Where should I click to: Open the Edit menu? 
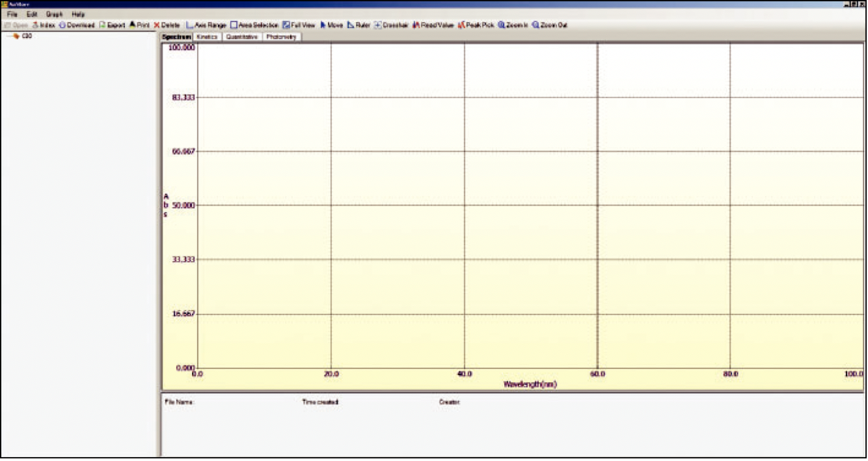[x=32, y=14]
